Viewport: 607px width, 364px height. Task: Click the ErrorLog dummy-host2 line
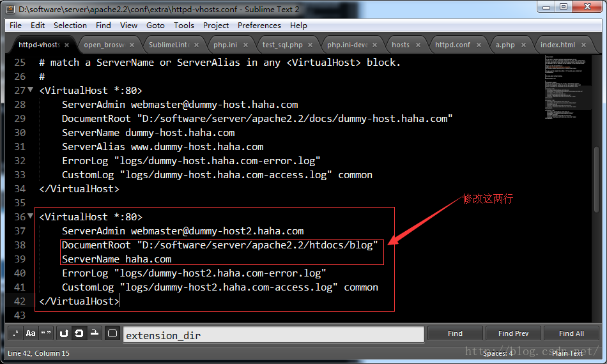[x=194, y=273]
